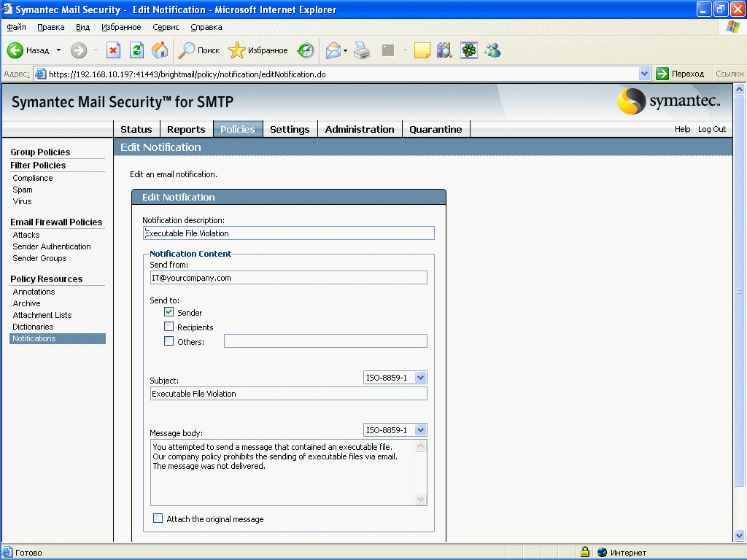Open the Сервис menu
This screenshot has width=747, height=560.
click(x=166, y=27)
